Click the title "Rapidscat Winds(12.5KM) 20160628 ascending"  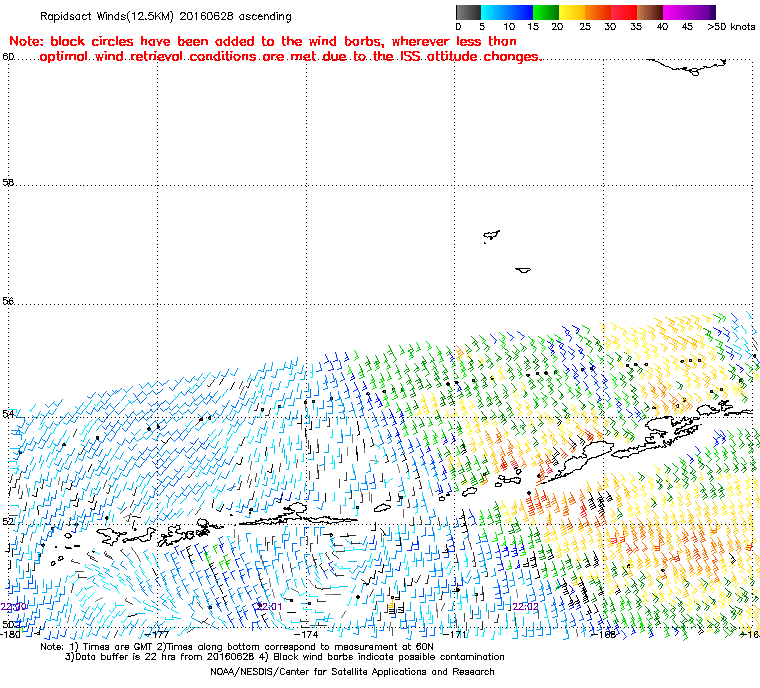(x=166, y=16)
